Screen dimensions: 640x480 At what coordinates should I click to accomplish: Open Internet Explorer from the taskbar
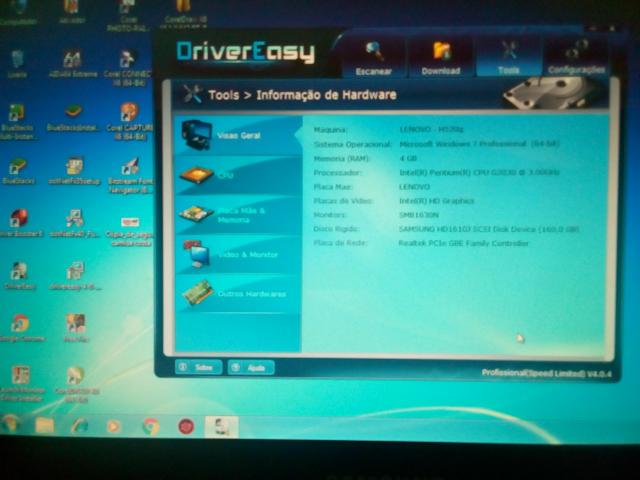[79, 425]
